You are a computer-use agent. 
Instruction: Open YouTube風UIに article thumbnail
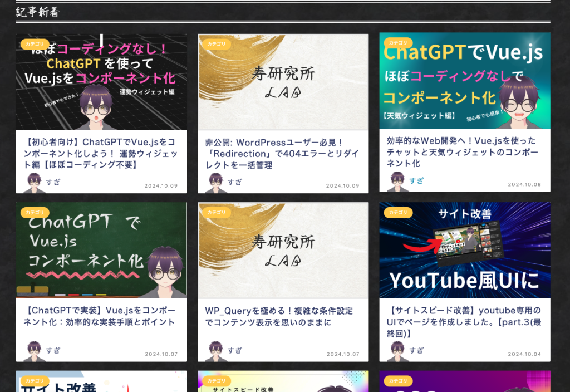pos(465,251)
